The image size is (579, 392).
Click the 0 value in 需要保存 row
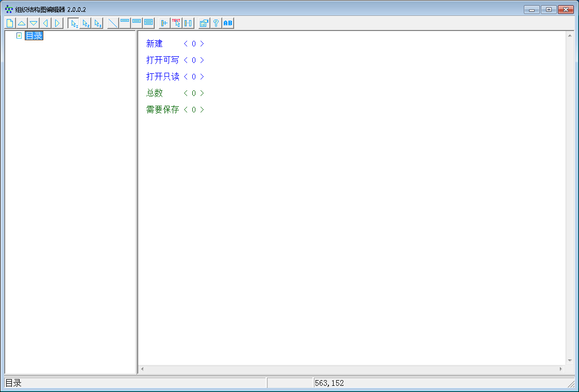(194, 109)
